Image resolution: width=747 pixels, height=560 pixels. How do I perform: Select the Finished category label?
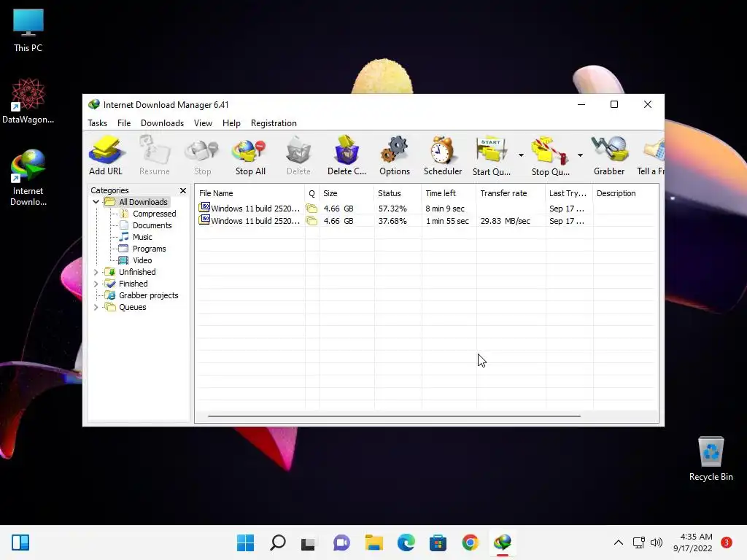133,284
